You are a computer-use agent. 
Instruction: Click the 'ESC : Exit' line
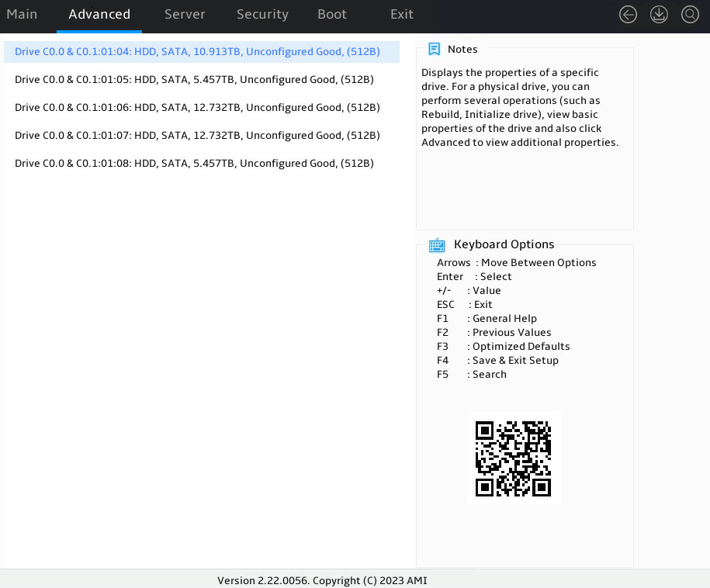click(x=465, y=305)
